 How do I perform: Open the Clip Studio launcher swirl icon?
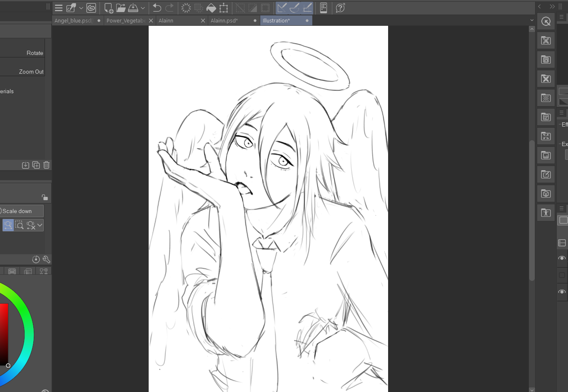pyautogui.click(x=91, y=8)
